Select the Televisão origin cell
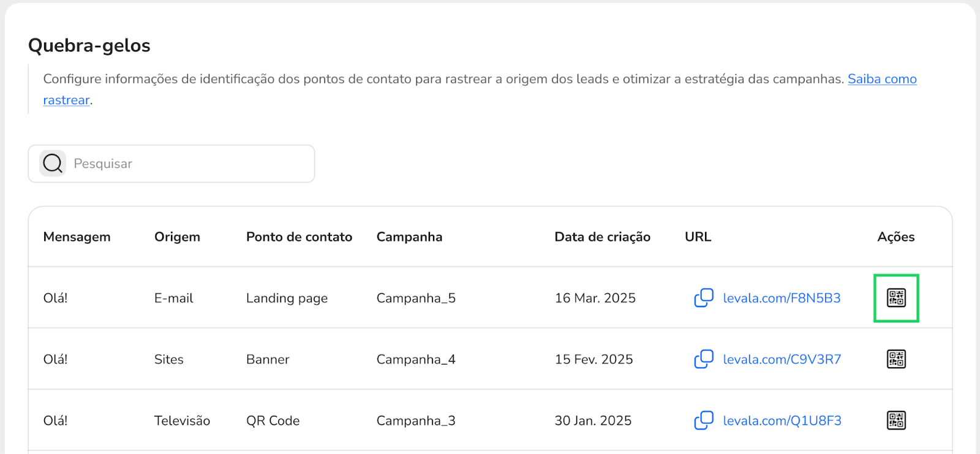Screen dimensions: 980x454 (182, 420)
